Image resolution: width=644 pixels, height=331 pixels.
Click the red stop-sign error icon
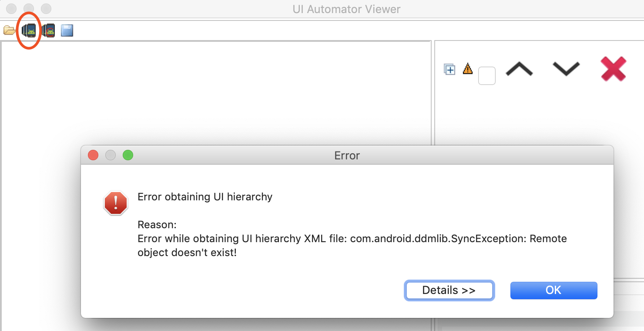pos(116,203)
